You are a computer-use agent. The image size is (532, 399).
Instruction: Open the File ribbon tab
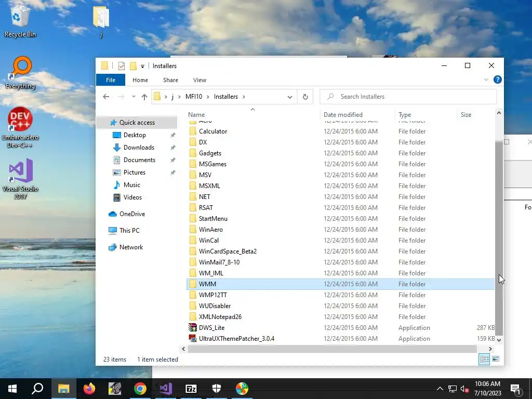point(111,80)
